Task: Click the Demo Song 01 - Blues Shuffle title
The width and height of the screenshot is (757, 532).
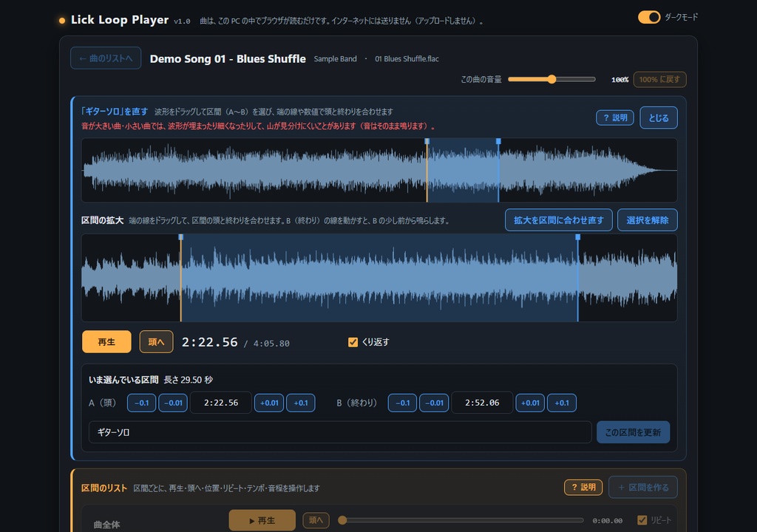Action: click(228, 59)
